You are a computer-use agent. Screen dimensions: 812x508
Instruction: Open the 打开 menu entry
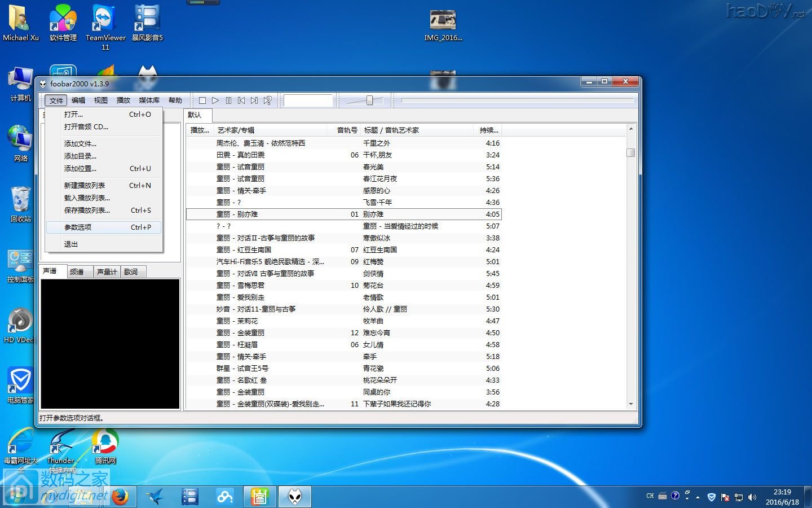click(x=73, y=114)
